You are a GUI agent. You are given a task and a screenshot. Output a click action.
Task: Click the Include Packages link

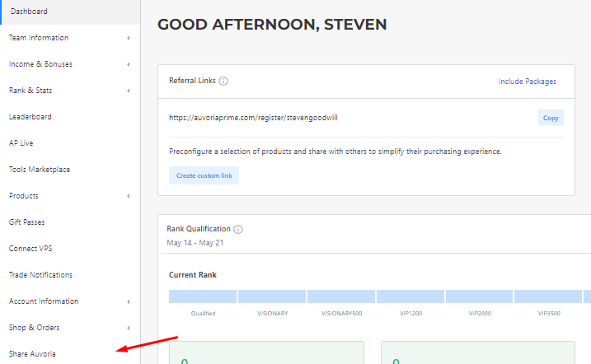pyautogui.click(x=528, y=82)
